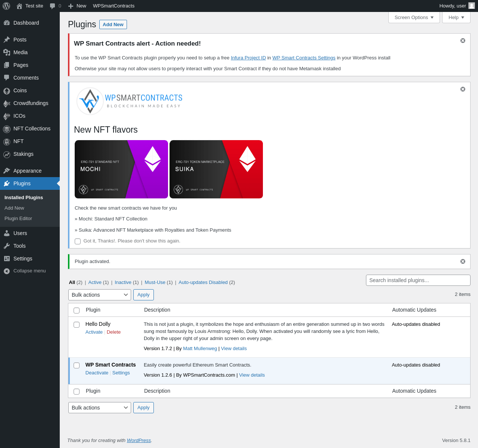Click the WordPress logo in admin bar
The height and width of the screenshot is (448, 478).
pos(6,6)
